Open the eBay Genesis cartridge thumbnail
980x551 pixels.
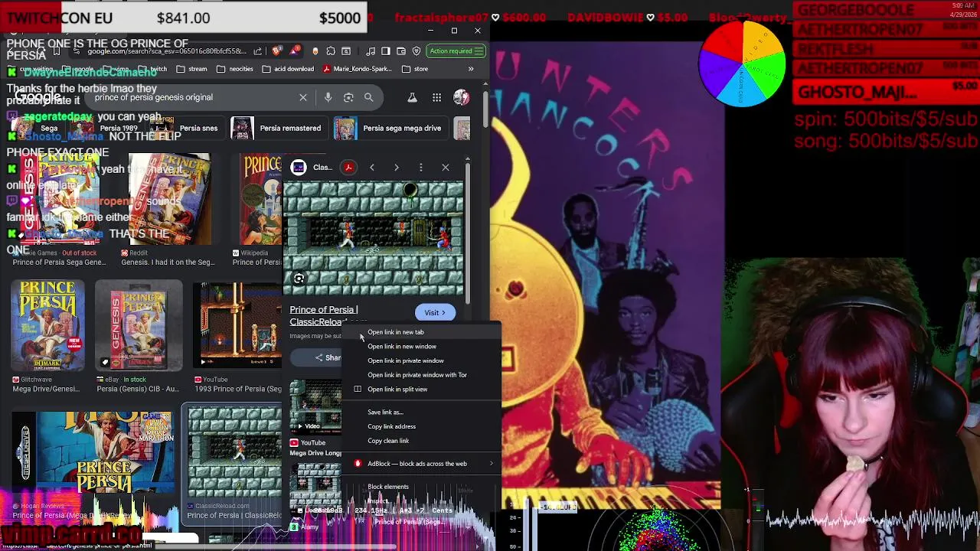(x=139, y=325)
